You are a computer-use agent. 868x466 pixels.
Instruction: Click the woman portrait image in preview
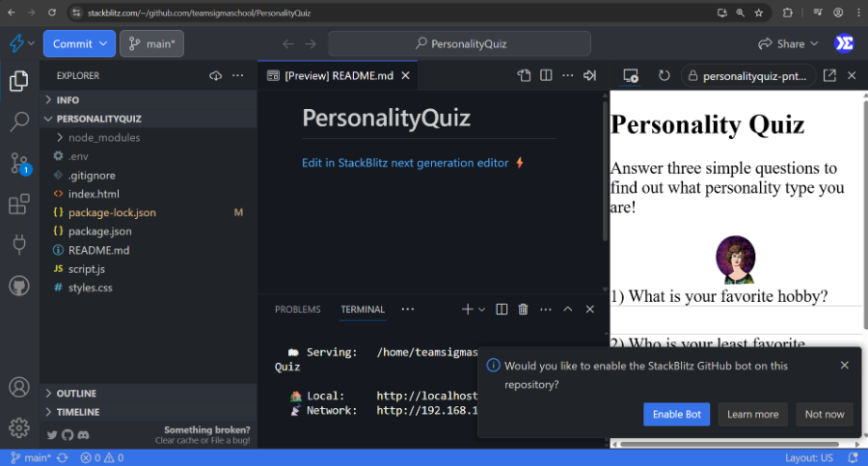pyautogui.click(x=735, y=260)
